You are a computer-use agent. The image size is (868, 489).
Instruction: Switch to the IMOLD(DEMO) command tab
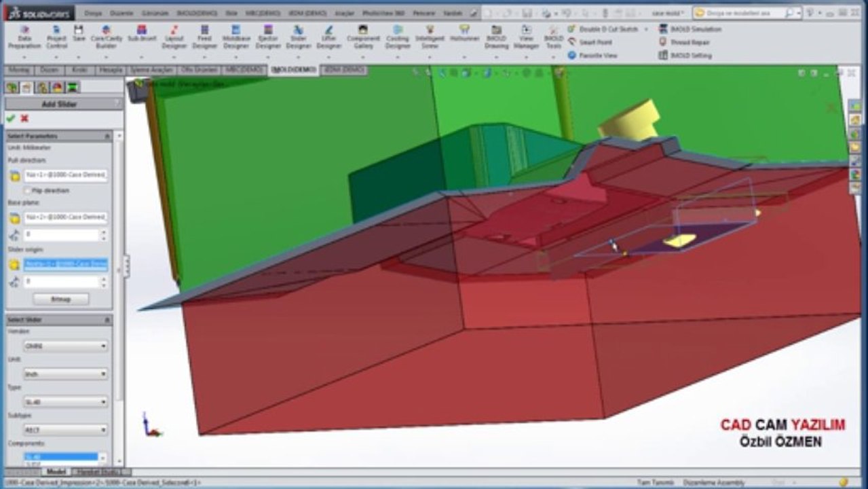click(x=293, y=70)
